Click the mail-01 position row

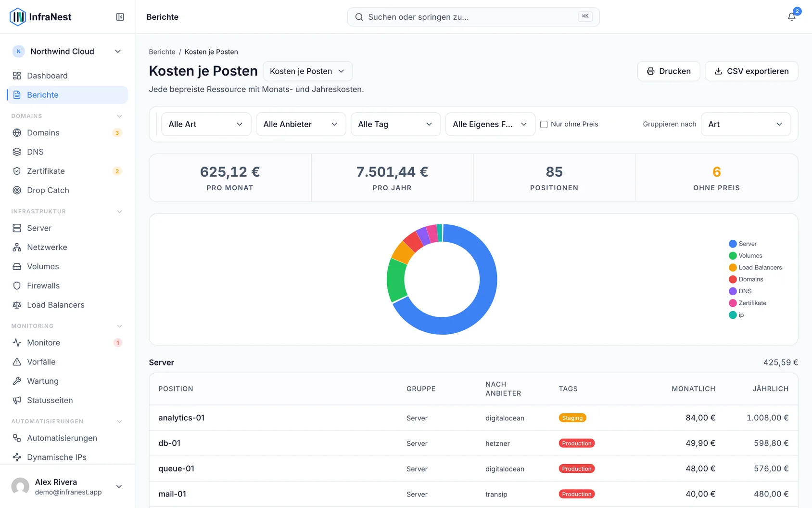click(473, 494)
